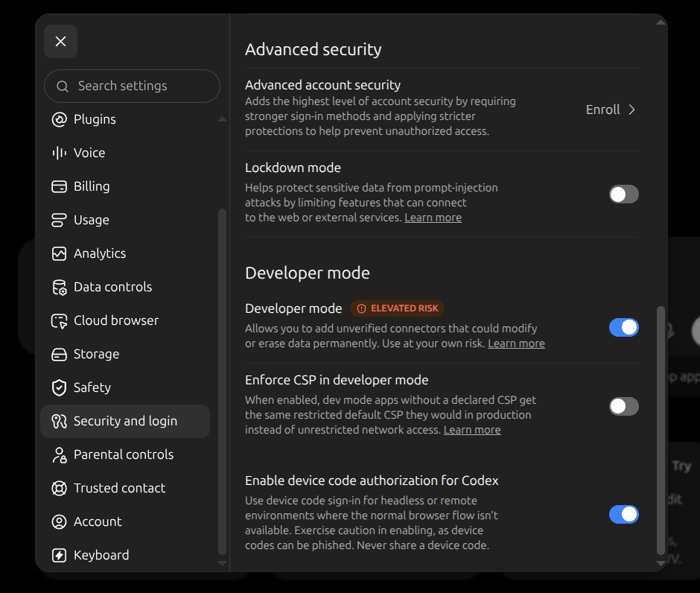Screen dimensions: 700x593
Task: Go to Data controls settings
Action: (x=125, y=287)
